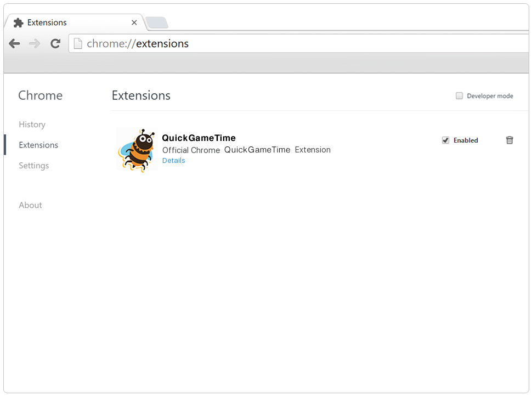
Task: Focus the chrome://extensions address bar
Action: pos(298,43)
